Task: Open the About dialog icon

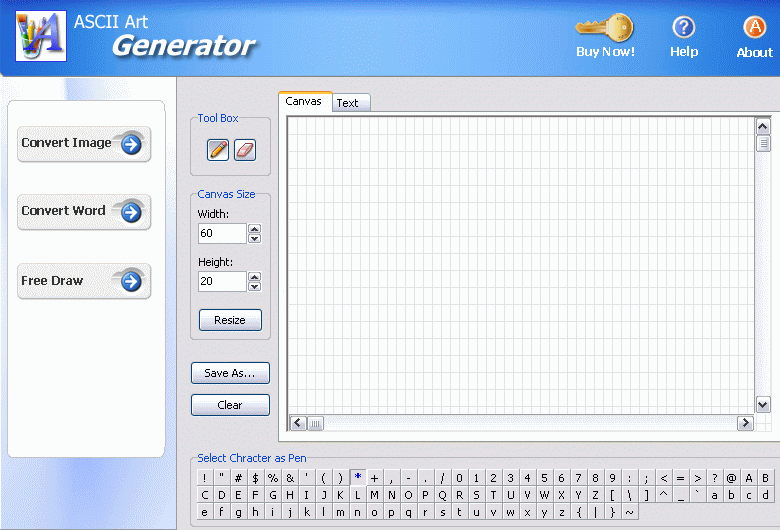Action: click(x=755, y=27)
